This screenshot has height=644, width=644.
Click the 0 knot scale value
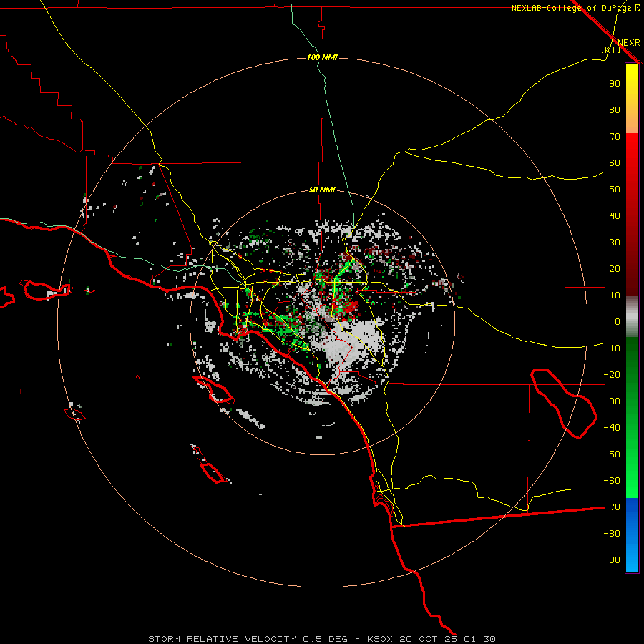click(x=618, y=322)
